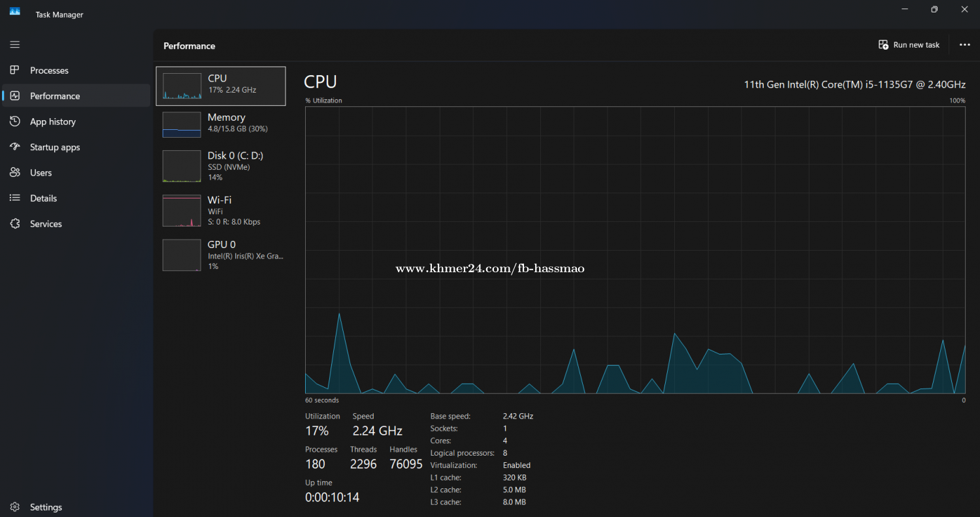The height and width of the screenshot is (517, 980).
Task: Click the Performance page heading
Action: click(189, 46)
